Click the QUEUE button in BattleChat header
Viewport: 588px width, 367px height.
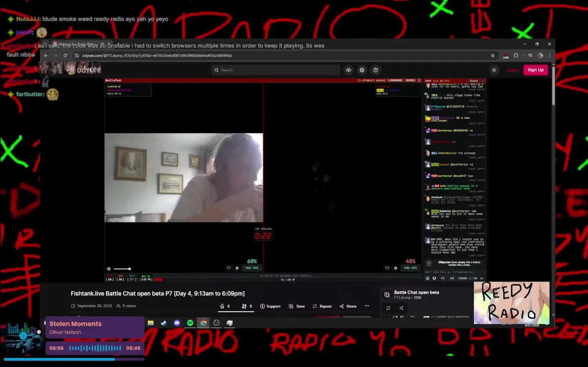click(x=410, y=81)
